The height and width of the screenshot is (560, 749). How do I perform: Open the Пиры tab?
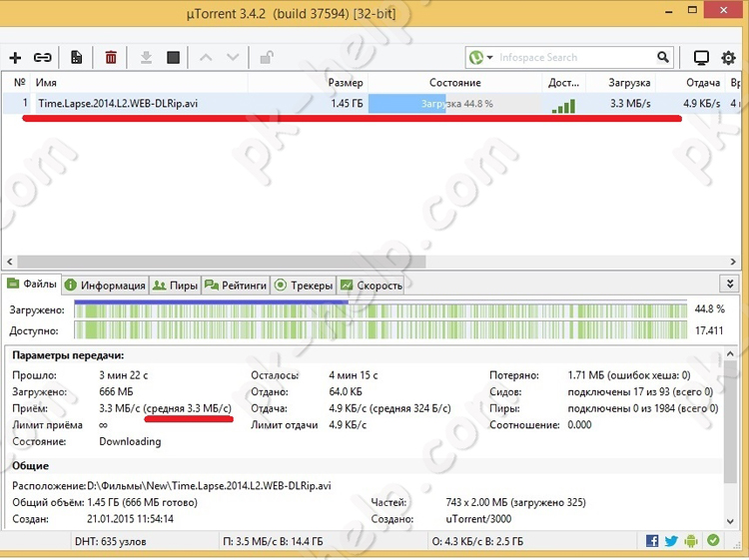click(175, 285)
